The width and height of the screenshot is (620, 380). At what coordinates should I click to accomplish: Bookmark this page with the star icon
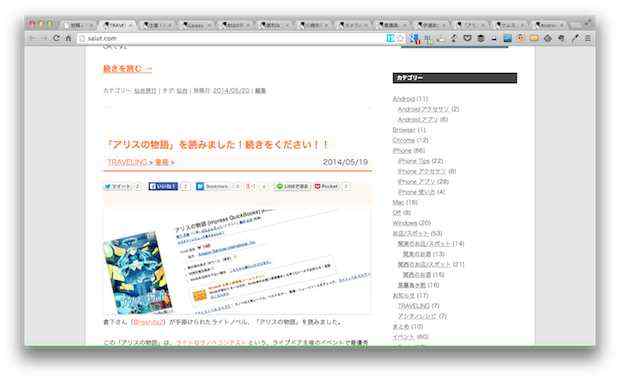click(400, 38)
